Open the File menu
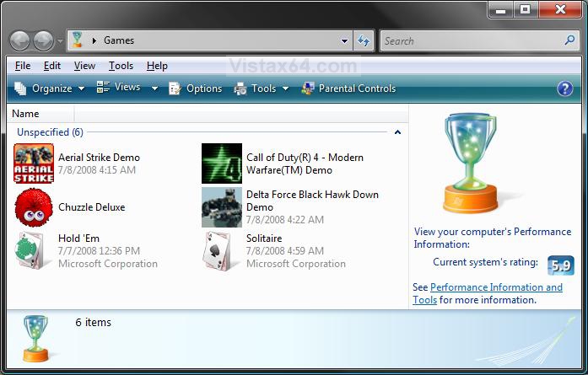The image size is (588, 375). point(23,66)
